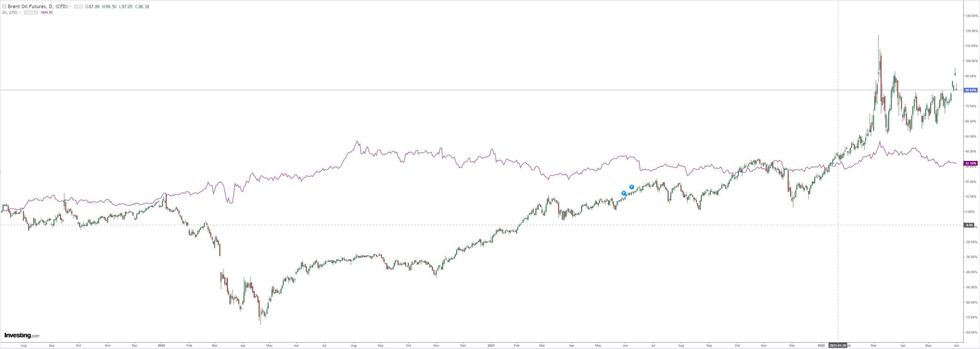Hide the Brent Oil Futures series
Image resolution: width=980 pixels, height=349 pixels.
click(x=76, y=7)
